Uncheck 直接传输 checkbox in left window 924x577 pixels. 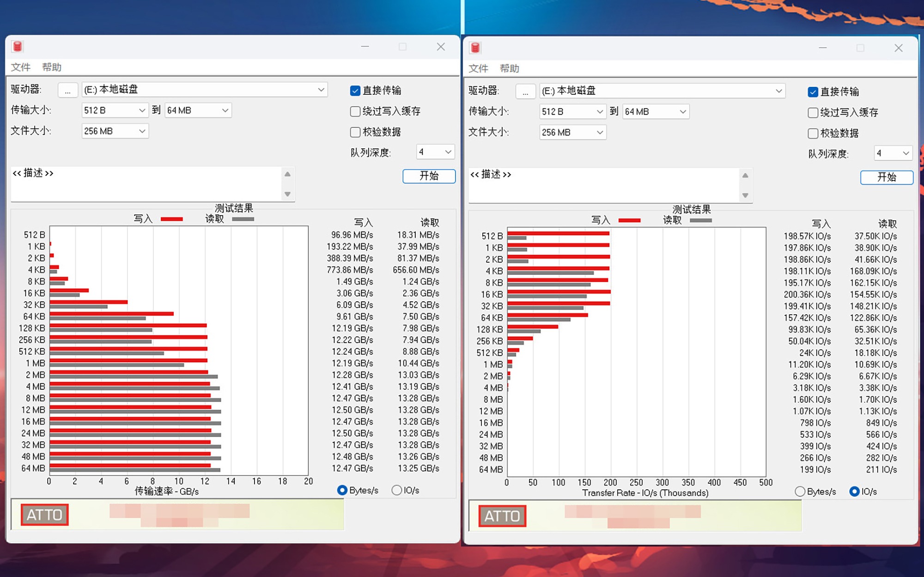coord(355,91)
